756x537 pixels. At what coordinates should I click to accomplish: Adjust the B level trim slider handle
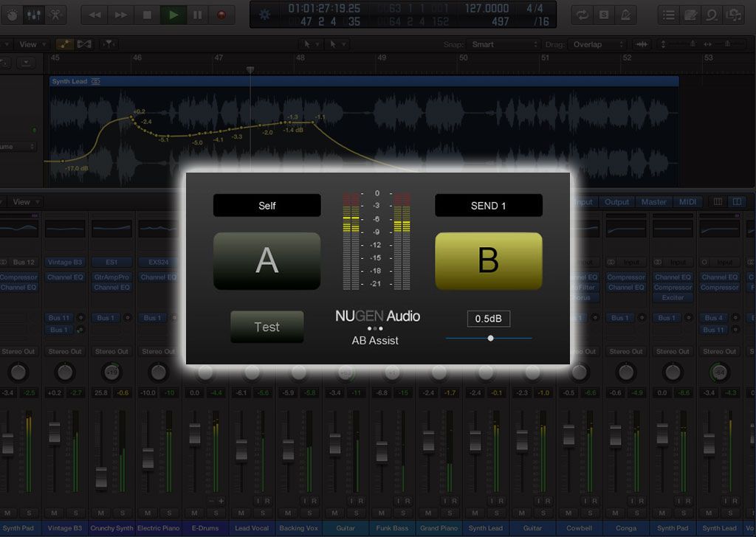point(490,338)
